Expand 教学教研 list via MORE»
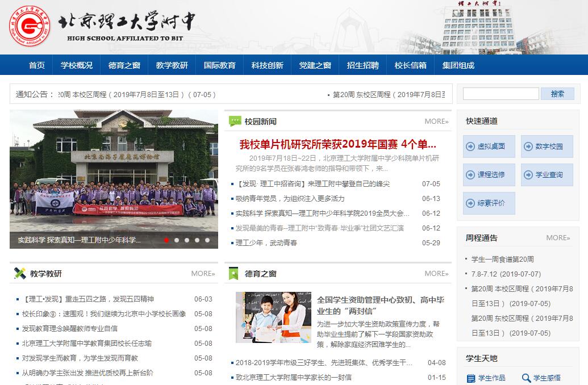This screenshot has height=385, width=588. coord(203,274)
